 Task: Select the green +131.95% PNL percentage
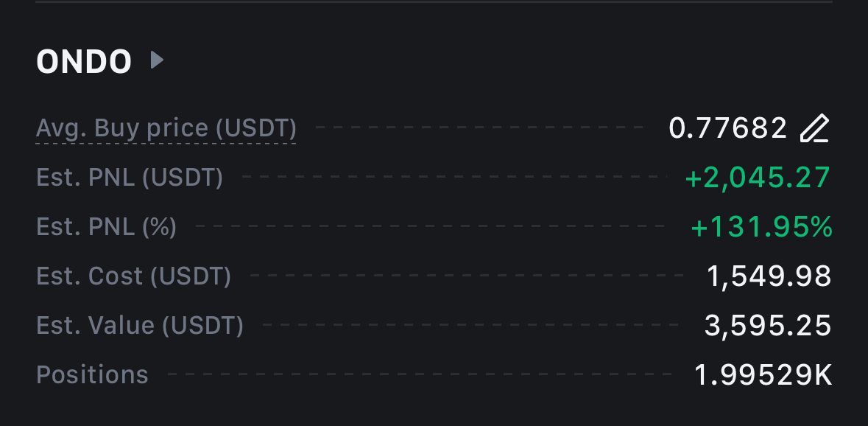pyautogui.click(x=761, y=227)
